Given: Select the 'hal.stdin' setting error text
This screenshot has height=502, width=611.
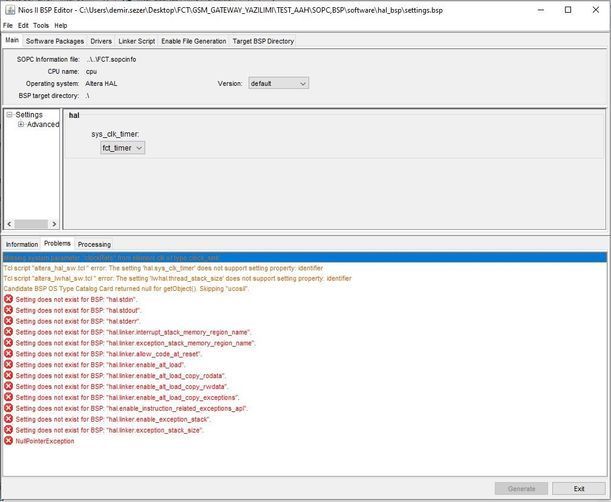Looking at the screenshot, I should point(76,299).
